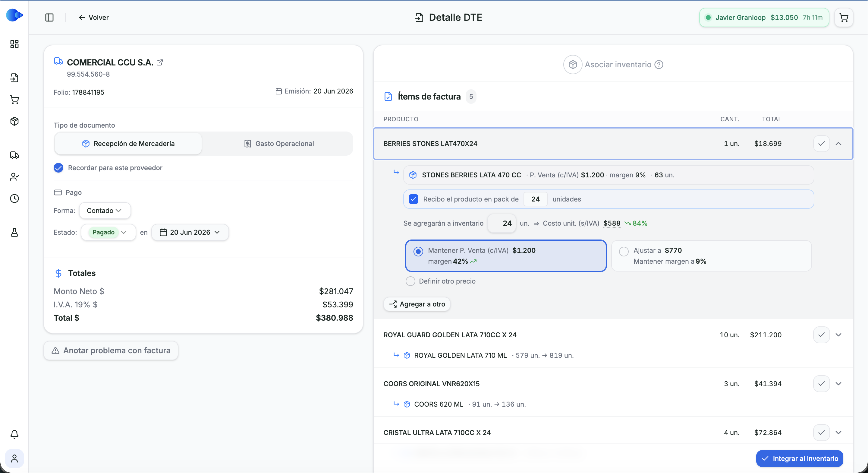
Task: Open the notifications bell icon
Action: [14, 434]
